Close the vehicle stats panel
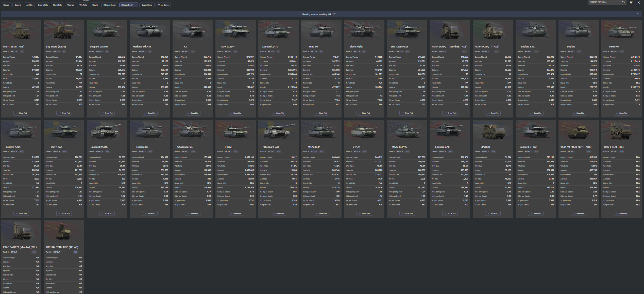 [x=639, y=3]
